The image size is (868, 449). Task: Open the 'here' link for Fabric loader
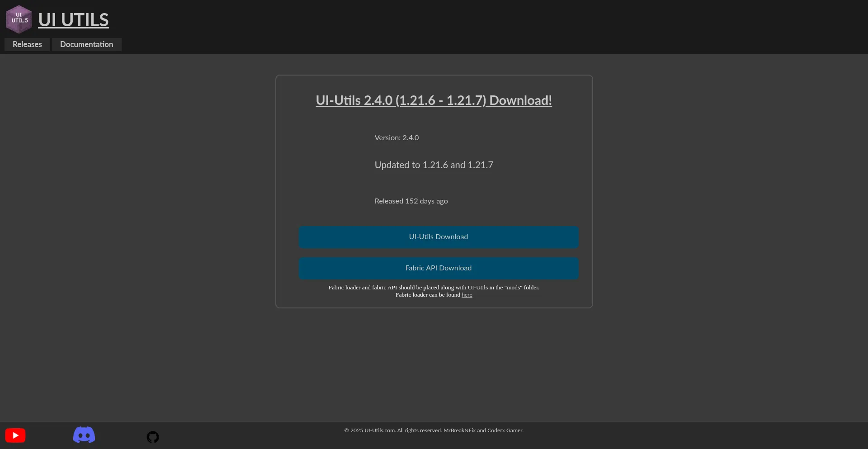(467, 295)
